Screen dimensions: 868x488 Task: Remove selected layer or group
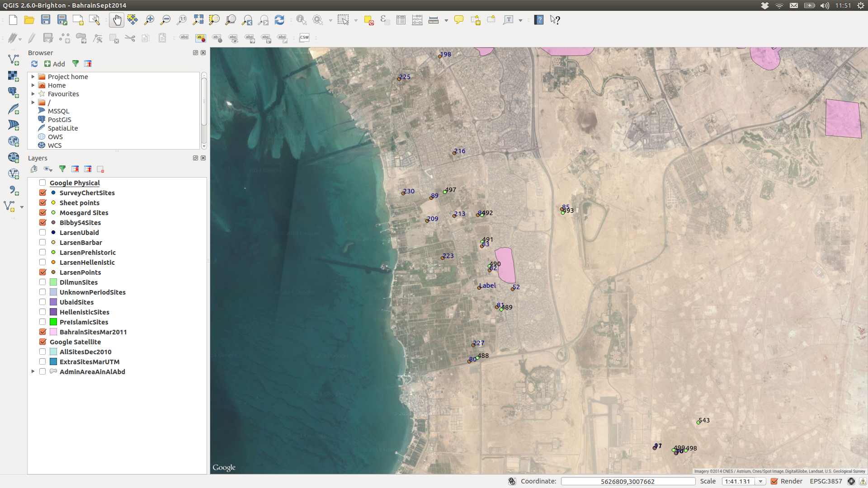point(100,169)
